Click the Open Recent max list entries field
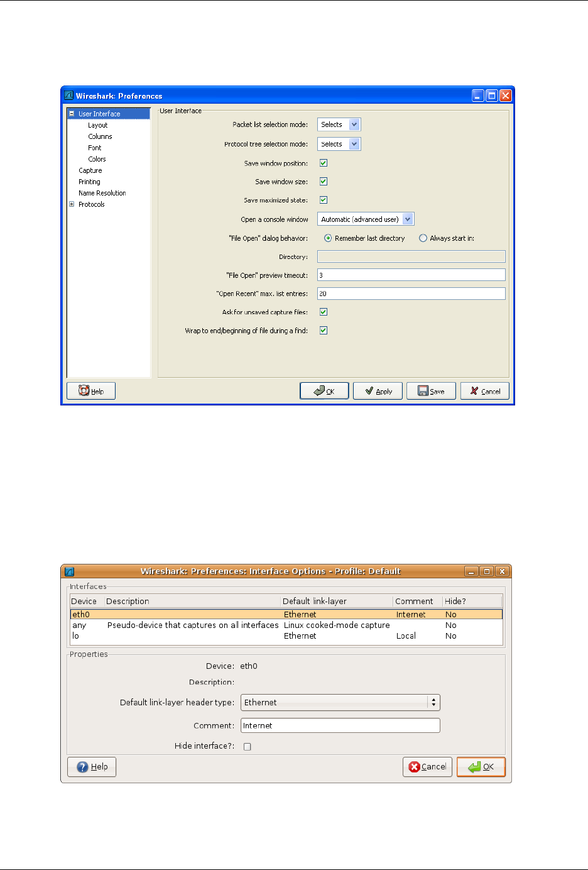Viewport: 588px width, 870px height. coord(411,294)
